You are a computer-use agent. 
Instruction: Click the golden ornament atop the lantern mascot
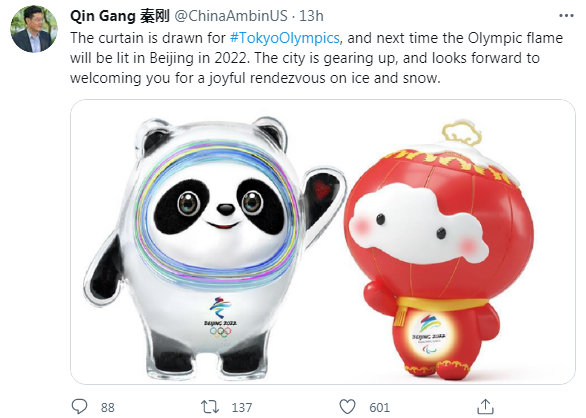(462, 132)
